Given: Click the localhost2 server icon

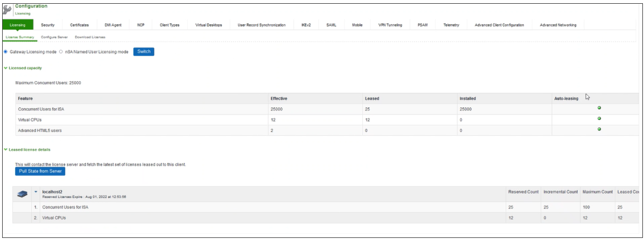Looking at the screenshot, I should [x=23, y=194].
